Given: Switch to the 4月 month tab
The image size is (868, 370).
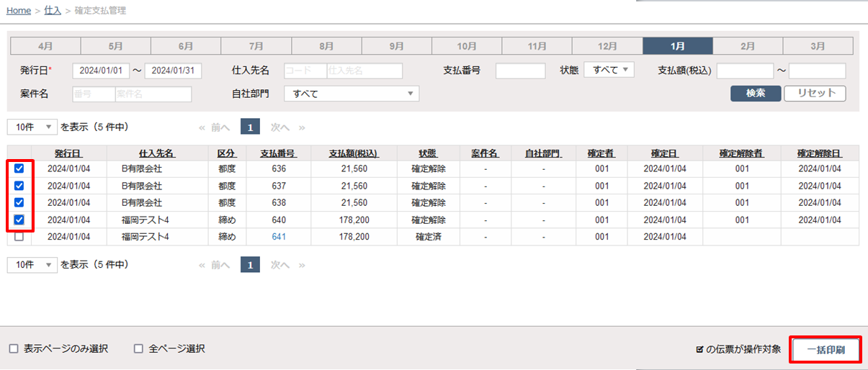Looking at the screenshot, I should click(x=45, y=46).
